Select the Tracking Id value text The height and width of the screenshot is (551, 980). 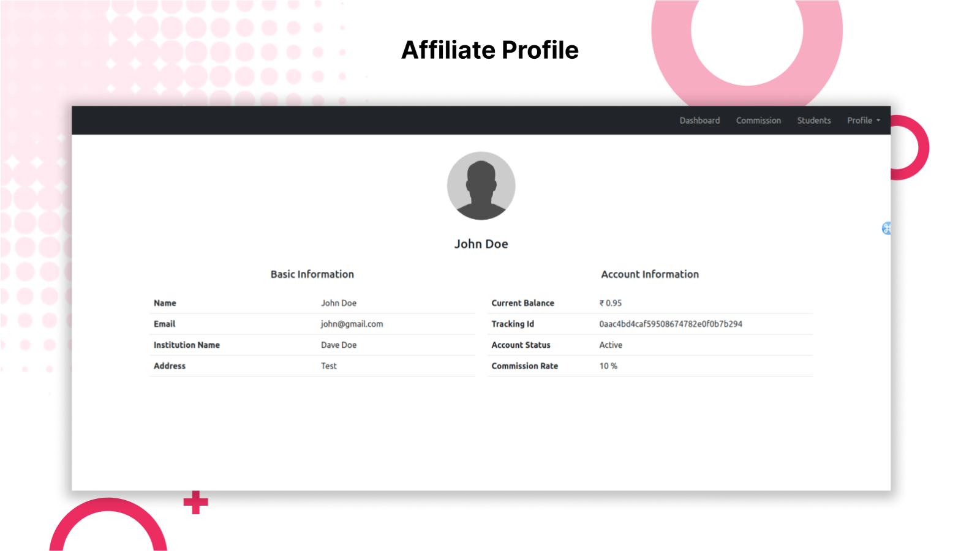[x=671, y=324]
